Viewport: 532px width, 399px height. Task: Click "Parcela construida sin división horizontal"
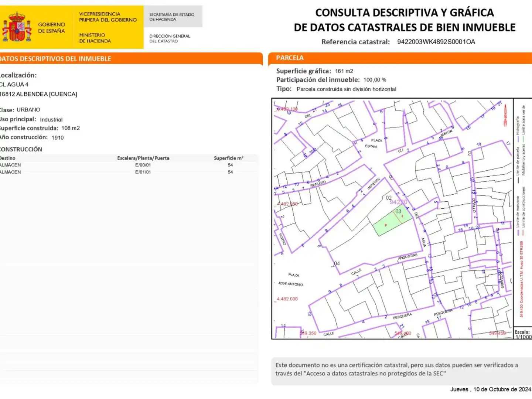[x=346, y=89]
